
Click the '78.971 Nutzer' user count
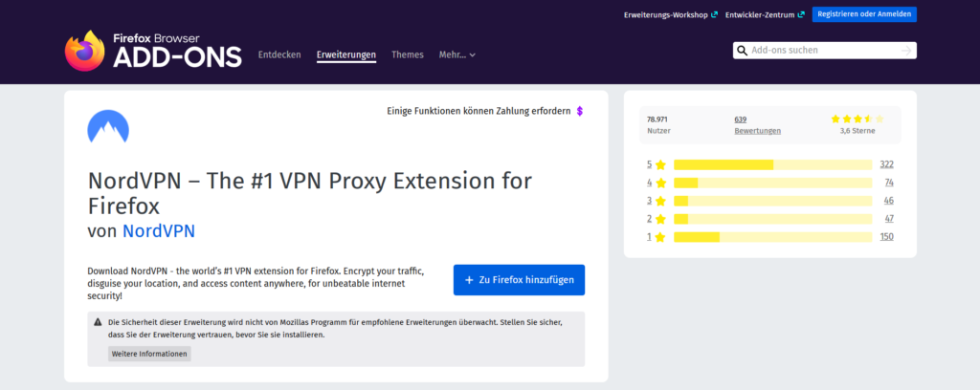[658, 125]
